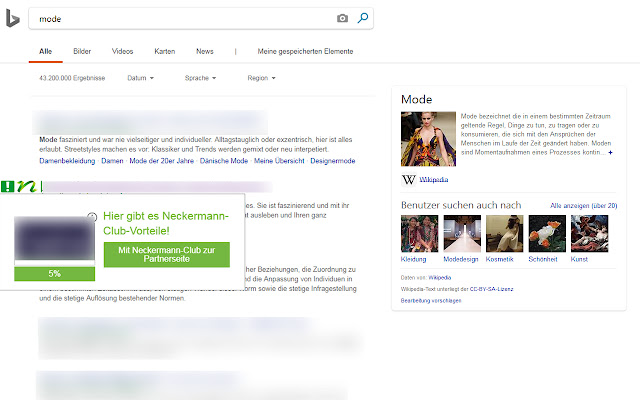
Task: Click the magnifier search icon
Action: tap(363, 18)
